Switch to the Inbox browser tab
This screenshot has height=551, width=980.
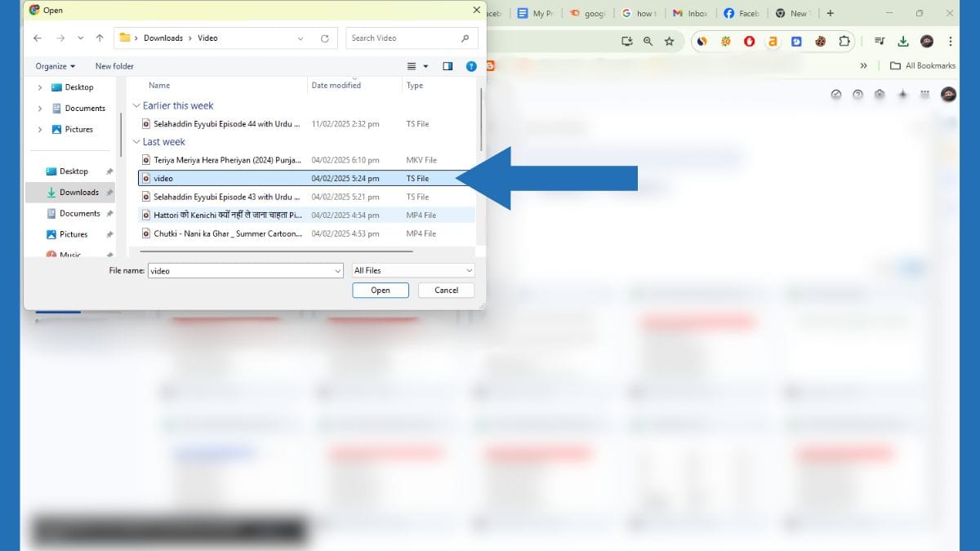691,13
